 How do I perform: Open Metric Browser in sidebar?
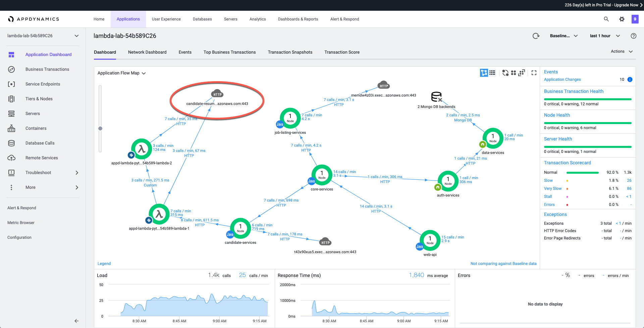point(21,223)
